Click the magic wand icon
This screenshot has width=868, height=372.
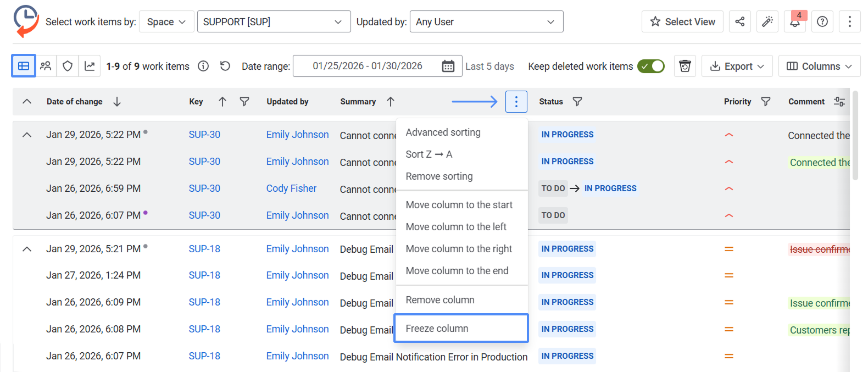pos(767,21)
